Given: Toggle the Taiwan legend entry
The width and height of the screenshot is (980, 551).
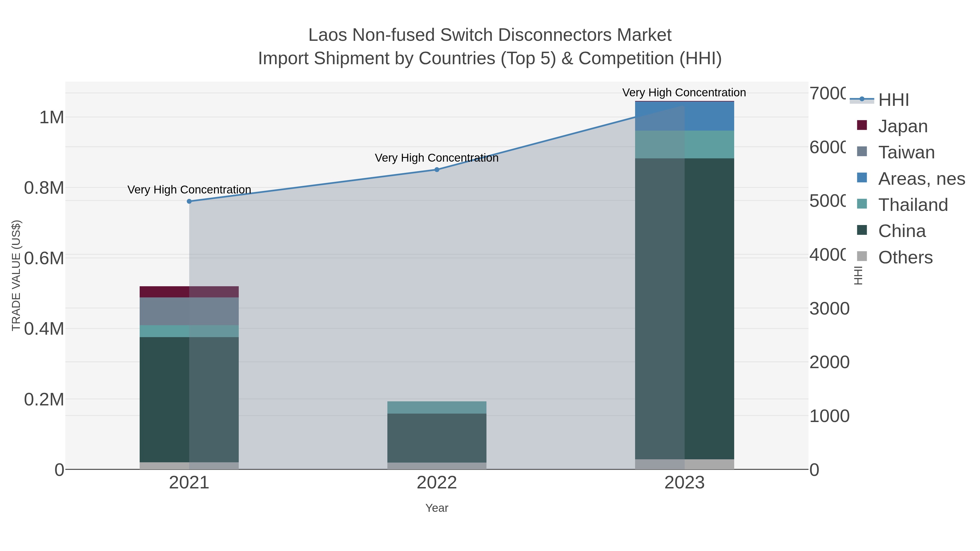Looking at the screenshot, I should click(x=896, y=152).
